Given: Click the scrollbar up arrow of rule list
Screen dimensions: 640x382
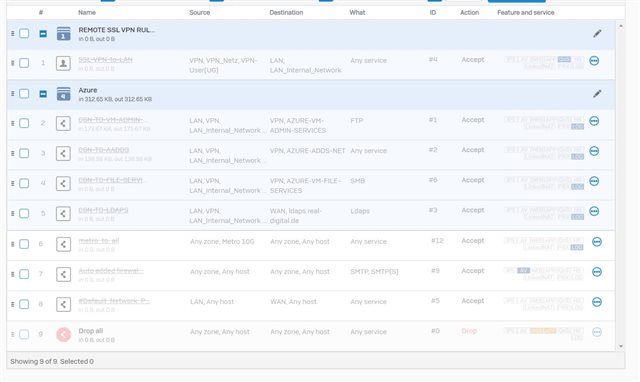Looking at the screenshot, I should (621, 26).
